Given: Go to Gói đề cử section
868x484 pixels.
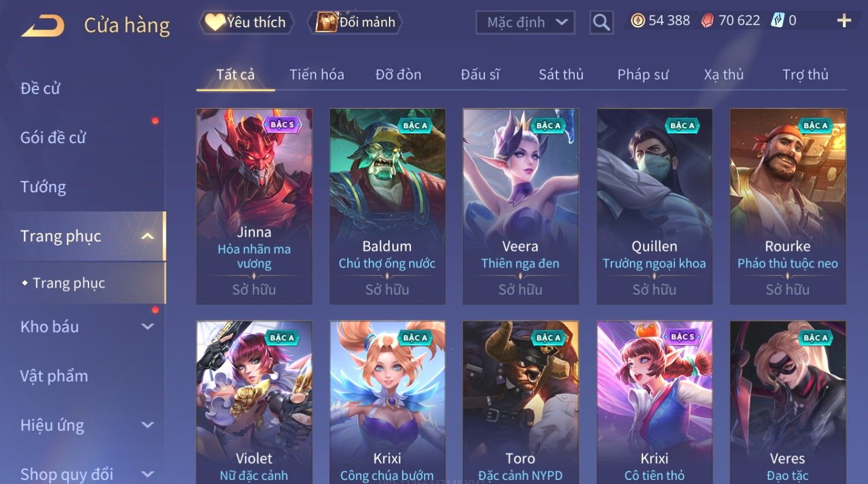Looking at the screenshot, I should 53,138.
